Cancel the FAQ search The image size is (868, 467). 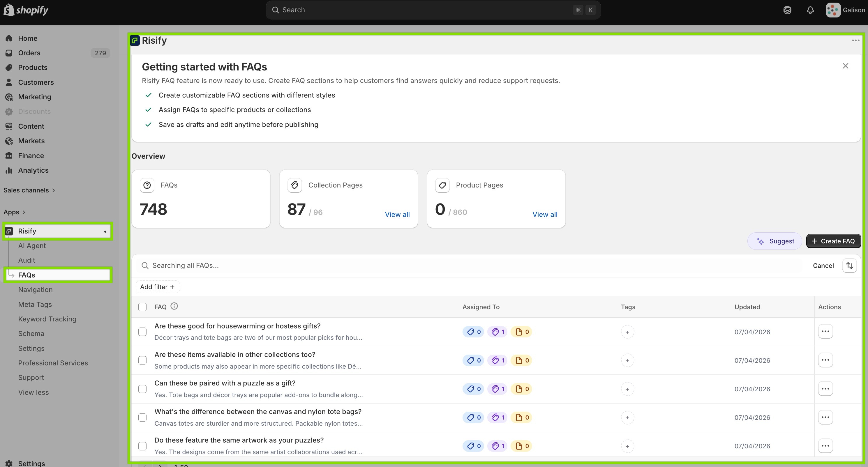[x=823, y=266]
